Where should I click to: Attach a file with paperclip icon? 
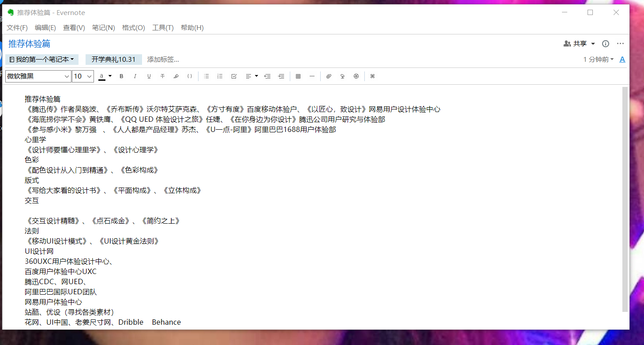(x=329, y=76)
